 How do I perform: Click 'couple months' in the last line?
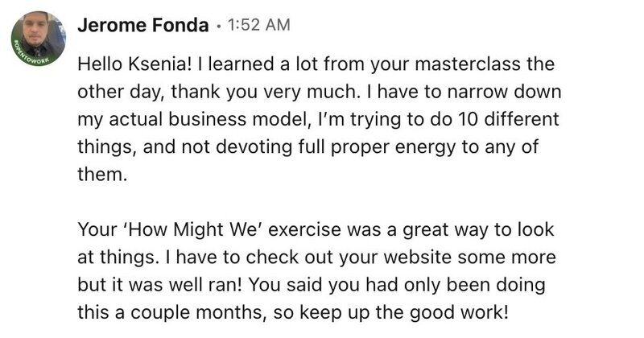pyautogui.click(x=196, y=312)
